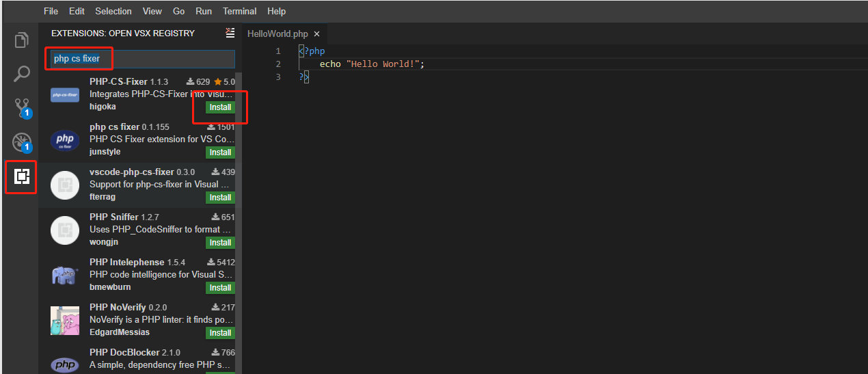Viewport: 868px width, 374px height.
Task: Open the View menu
Action: pos(152,11)
